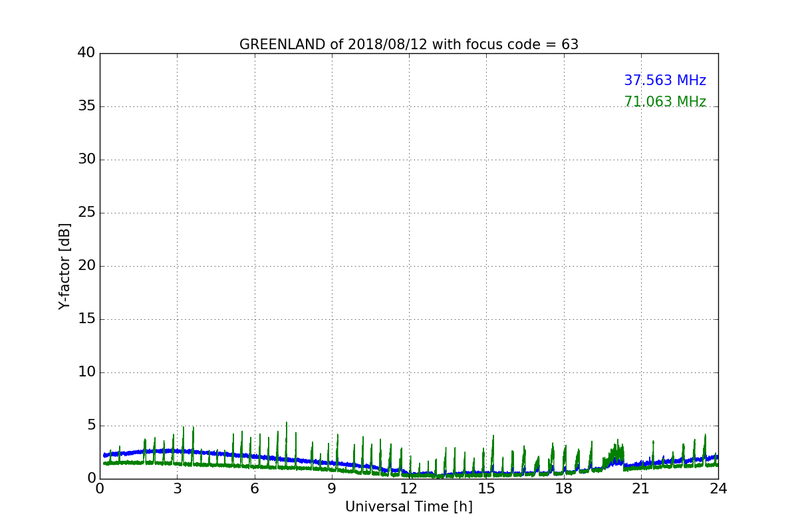798x532 pixels.
Task: Click the x-axis tick label '3'
Action: [177, 489]
